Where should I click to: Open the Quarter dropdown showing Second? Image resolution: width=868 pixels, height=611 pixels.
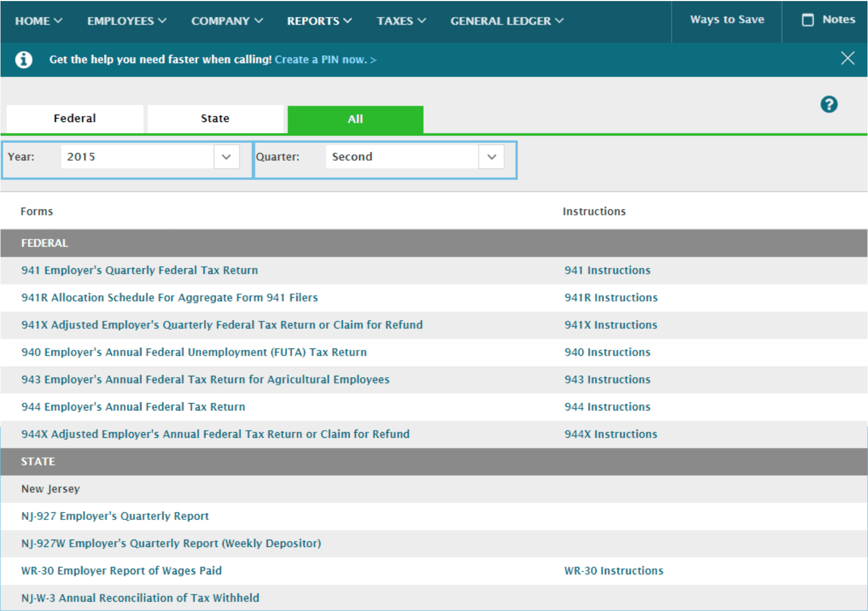click(491, 157)
